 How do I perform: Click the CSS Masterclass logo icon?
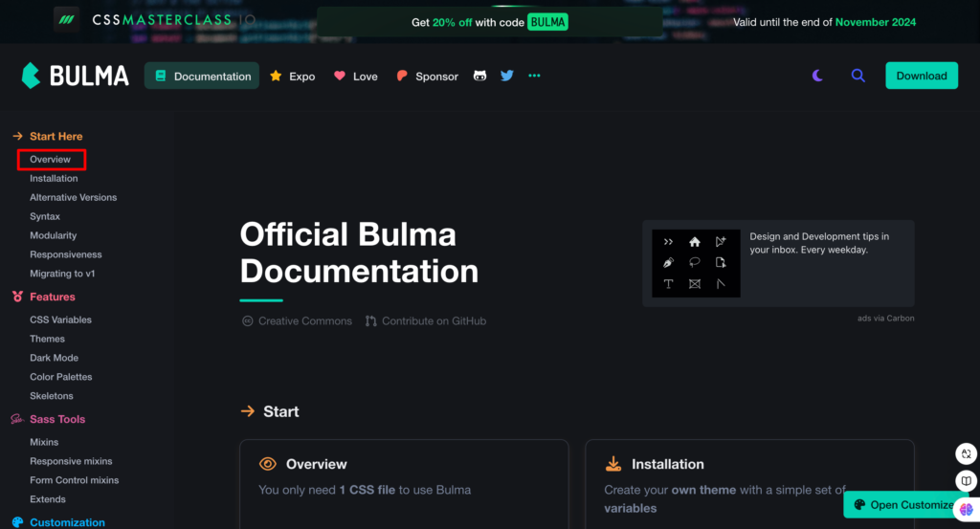click(66, 19)
